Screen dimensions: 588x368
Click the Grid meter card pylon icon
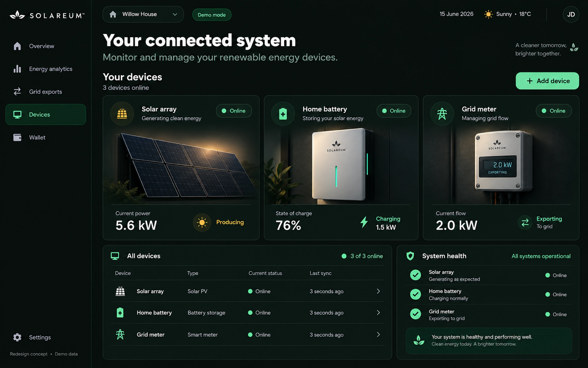(x=442, y=114)
